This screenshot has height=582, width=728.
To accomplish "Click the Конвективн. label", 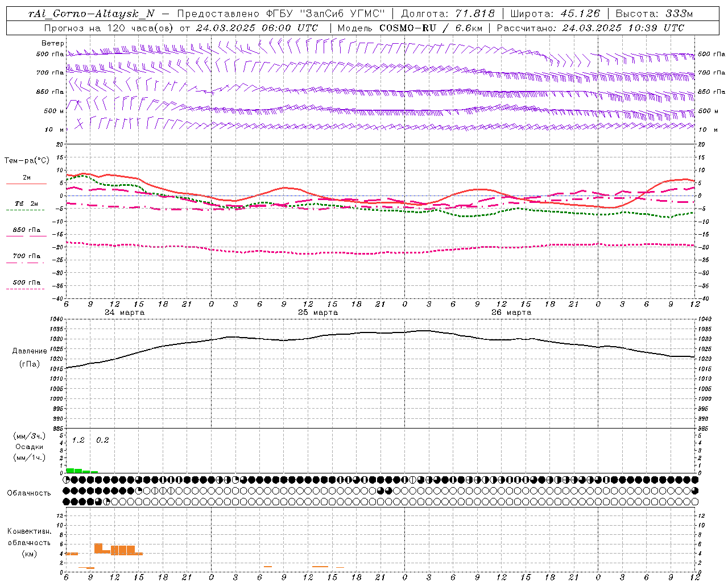I will click(30, 531).
